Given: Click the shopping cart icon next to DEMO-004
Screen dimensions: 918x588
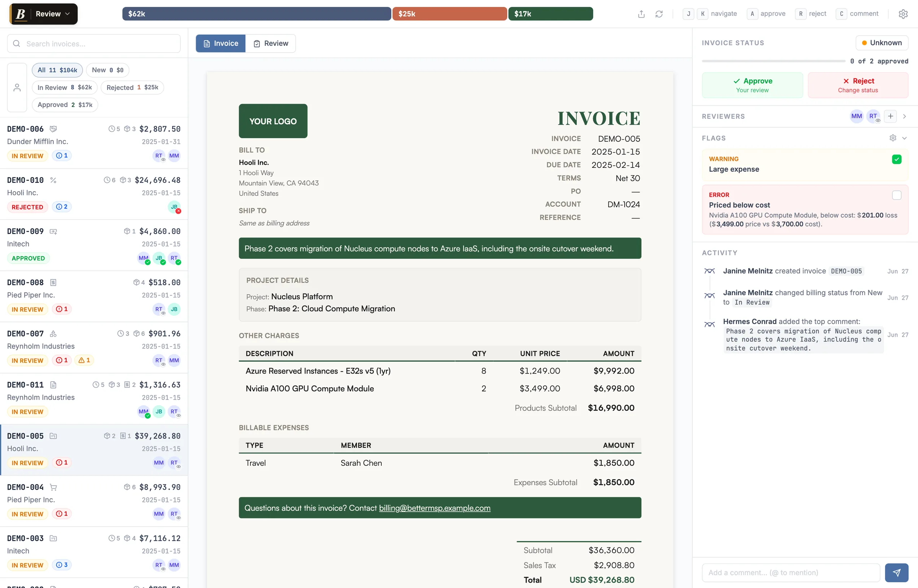Looking at the screenshot, I should 53,487.
